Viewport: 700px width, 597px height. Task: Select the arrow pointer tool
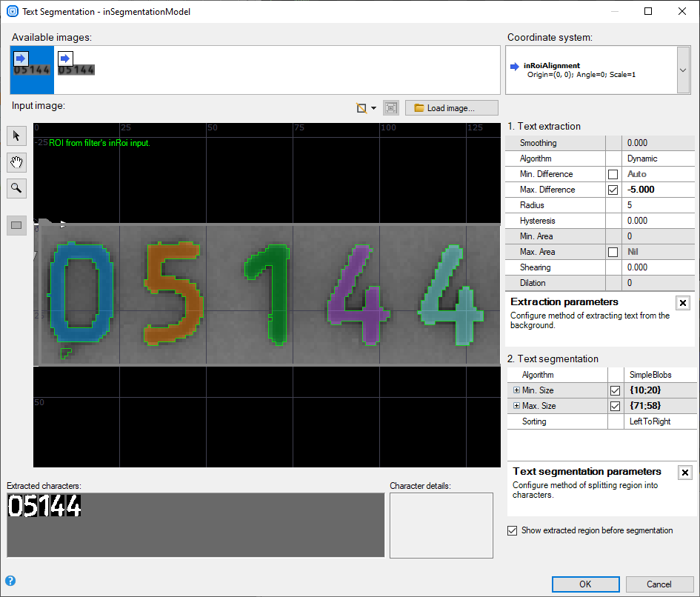pyautogui.click(x=16, y=136)
